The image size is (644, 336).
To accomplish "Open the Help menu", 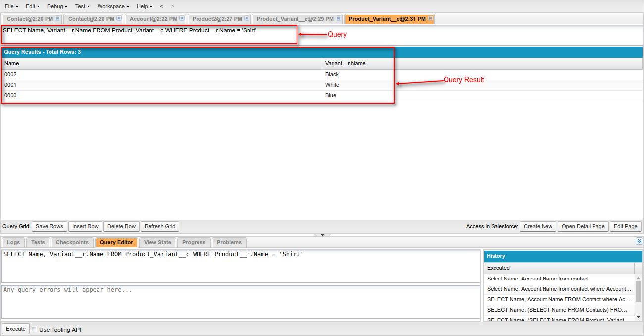I will 144,6.
